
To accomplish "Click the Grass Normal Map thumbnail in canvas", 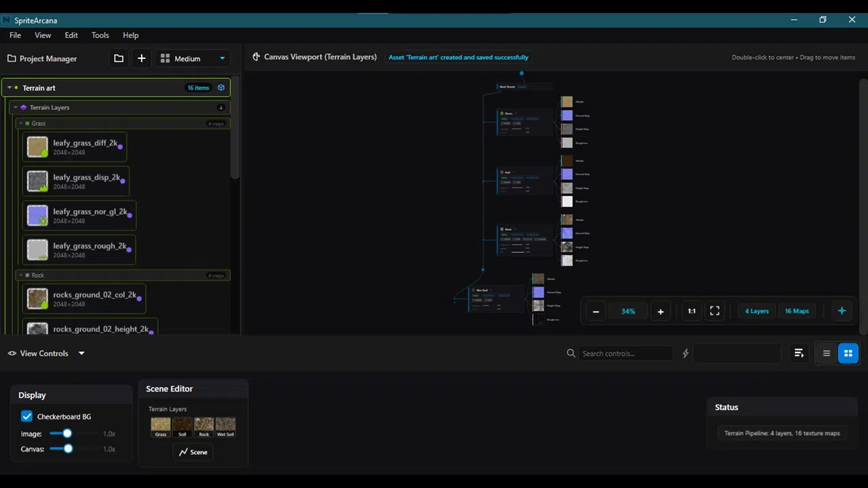I will pyautogui.click(x=567, y=115).
